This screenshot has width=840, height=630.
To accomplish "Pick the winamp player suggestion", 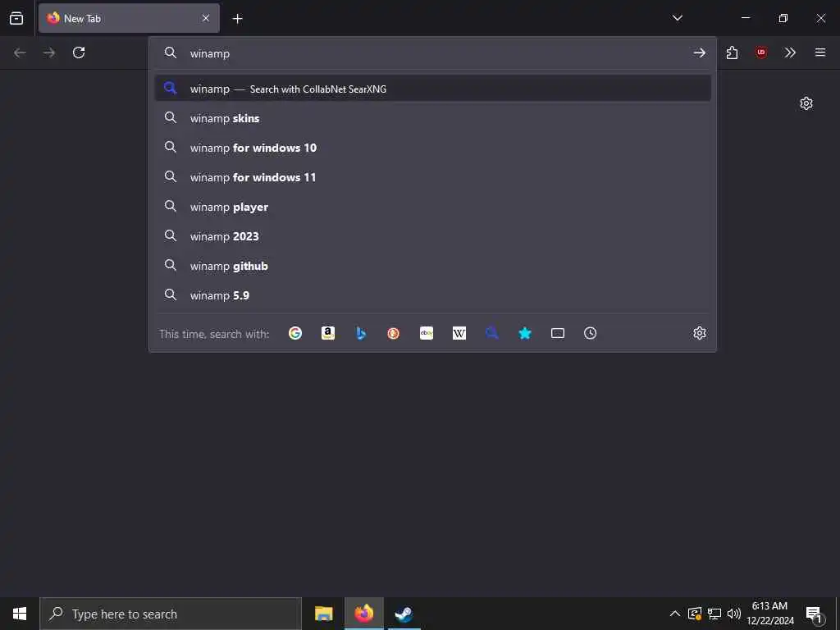I will [433, 207].
